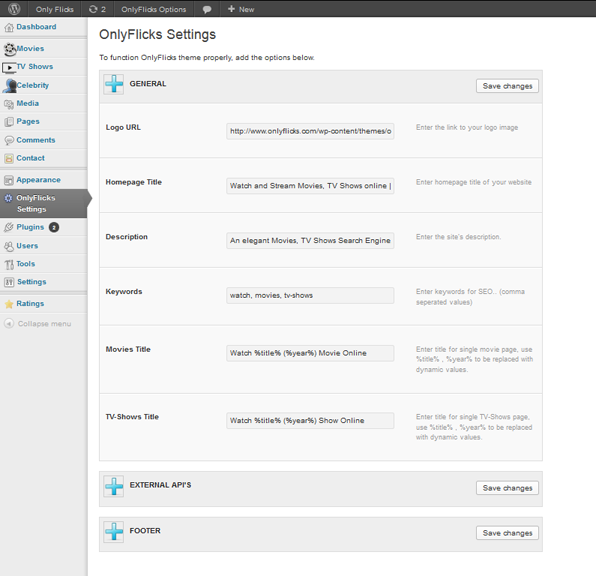Open the Tools menu item
The image size is (596, 576).
point(25,264)
